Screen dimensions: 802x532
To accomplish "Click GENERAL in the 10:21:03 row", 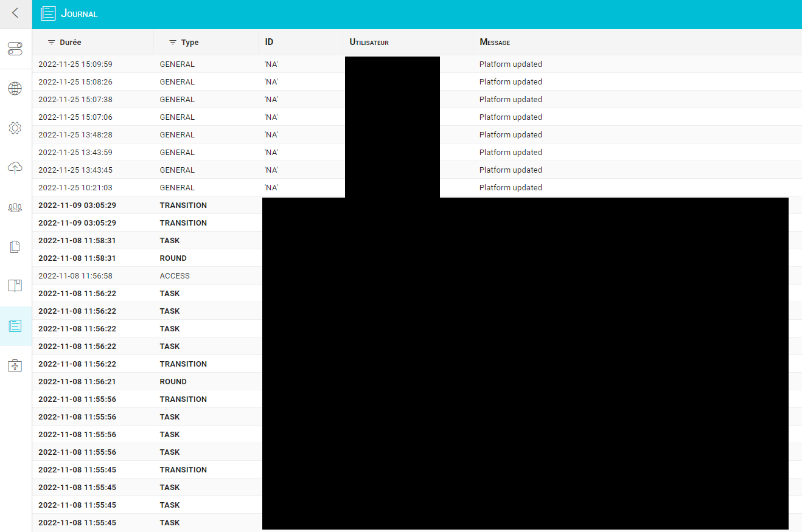I will tap(177, 188).
